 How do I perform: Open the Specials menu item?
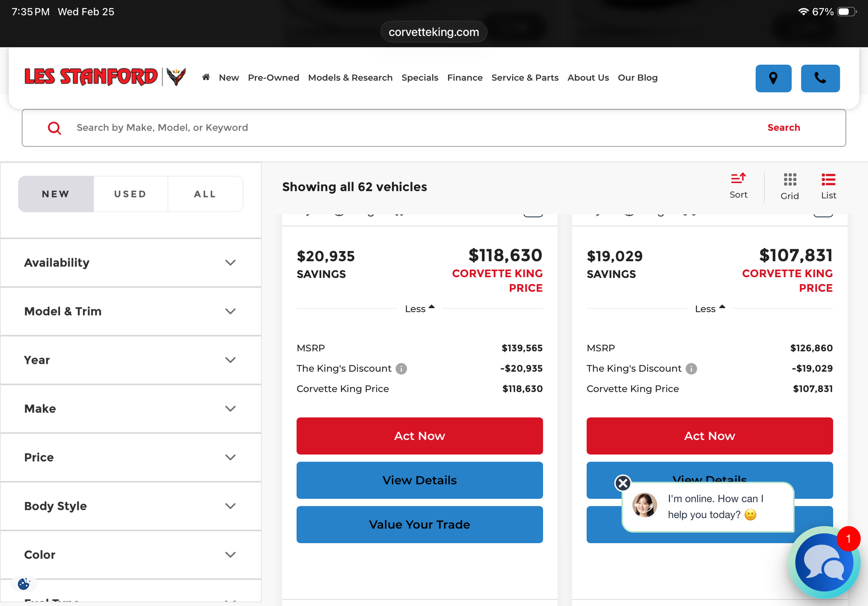pyautogui.click(x=420, y=78)
